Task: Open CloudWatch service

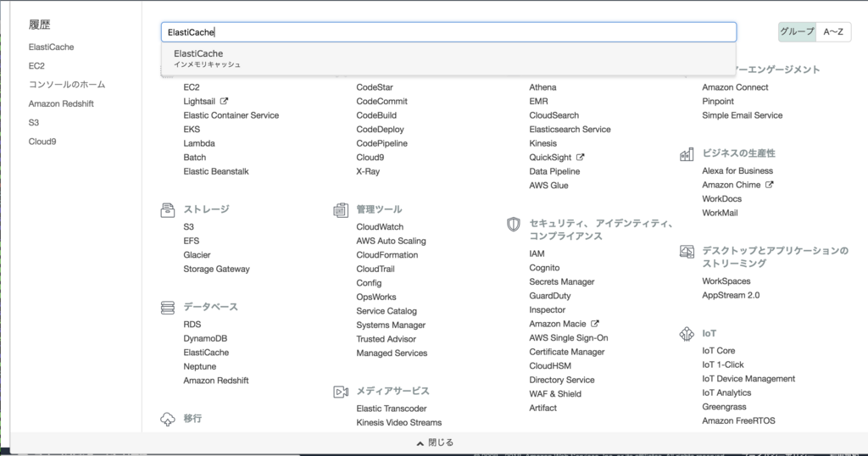Action: pyautogui.click(x=380, y=227)
